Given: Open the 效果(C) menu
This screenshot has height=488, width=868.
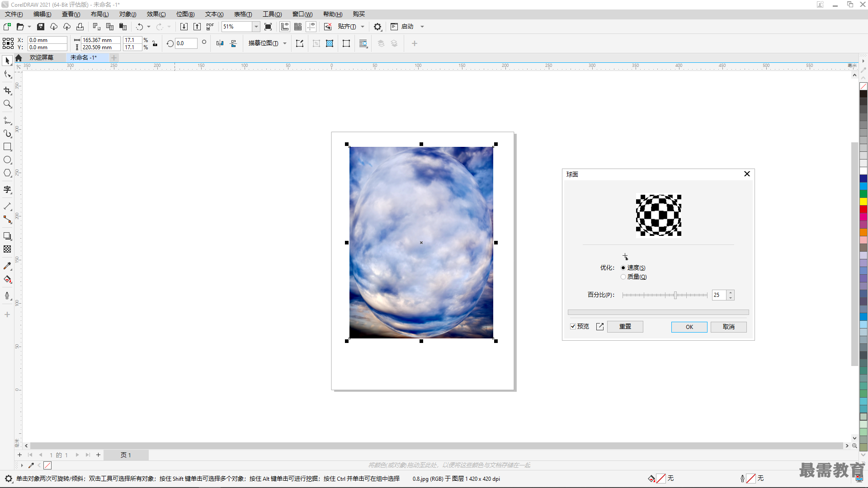Looking at the screenshot, I should point(156,14).
